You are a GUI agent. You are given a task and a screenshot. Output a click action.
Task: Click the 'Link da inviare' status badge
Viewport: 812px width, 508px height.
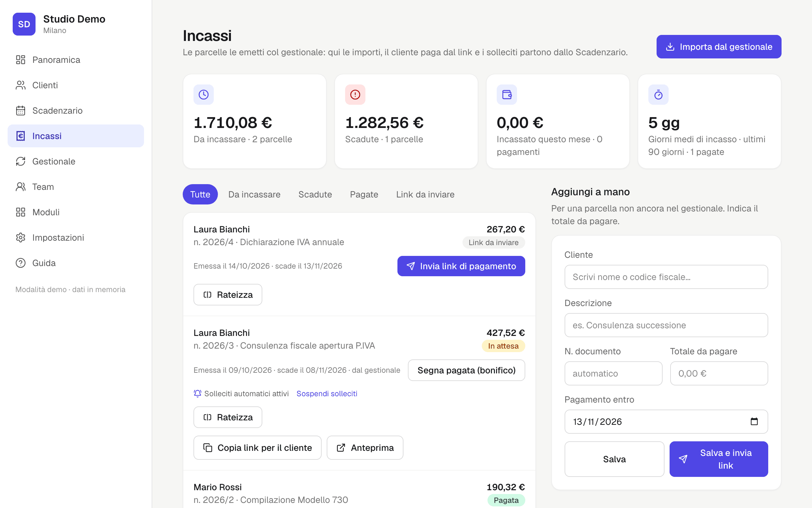click(494, 243)
